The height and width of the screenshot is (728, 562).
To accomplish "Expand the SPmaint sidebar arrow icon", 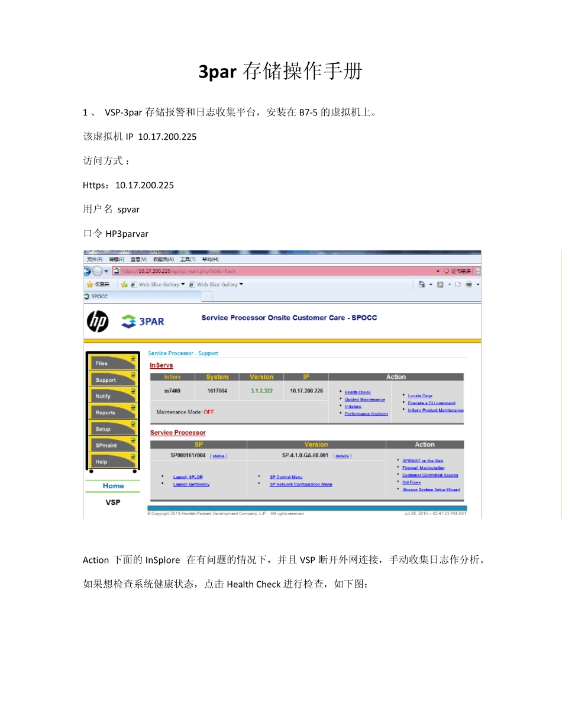I will [133, 440].
